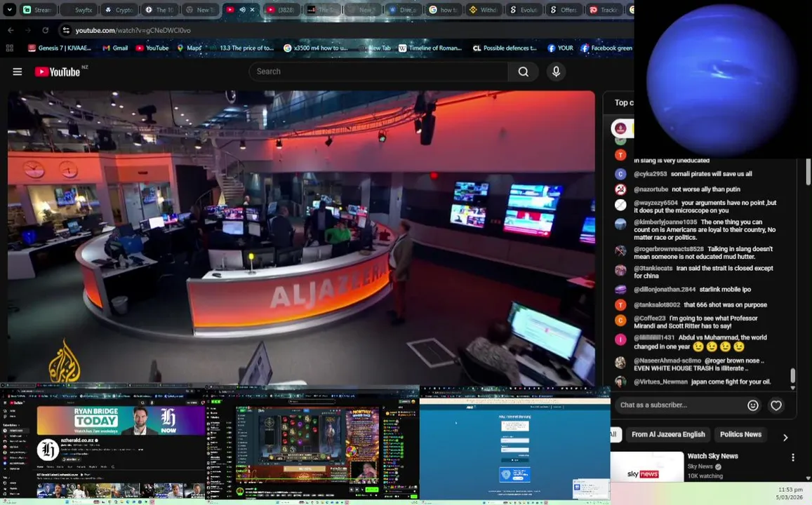Select @wayzezy6504 chat message
Viewport: 812px width, 505px height.
pos(705,206)
